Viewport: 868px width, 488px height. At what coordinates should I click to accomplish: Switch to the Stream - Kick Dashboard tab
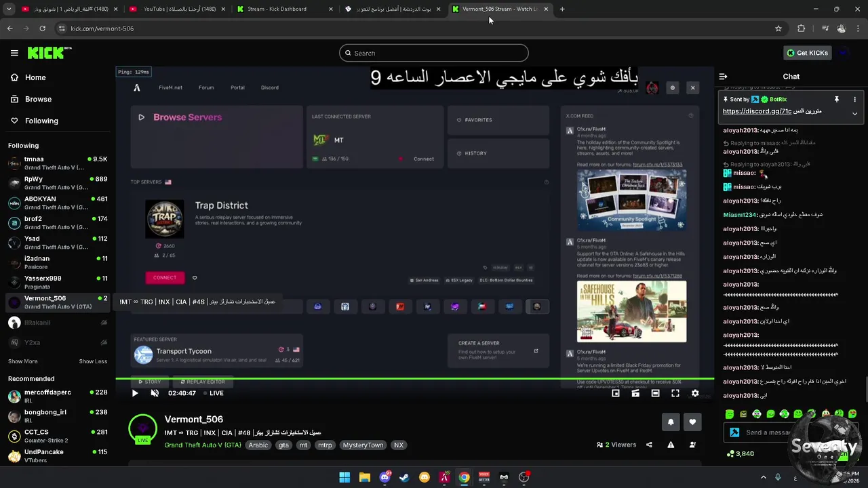285,9
